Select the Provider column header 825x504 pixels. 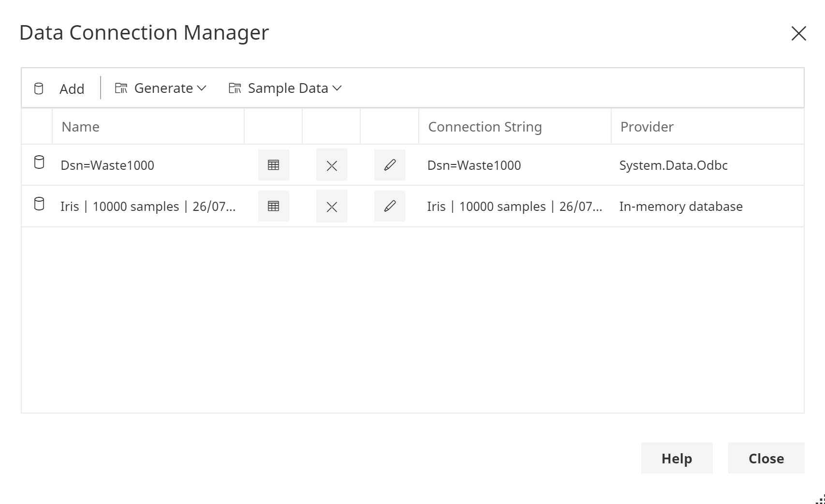point(647,126)
